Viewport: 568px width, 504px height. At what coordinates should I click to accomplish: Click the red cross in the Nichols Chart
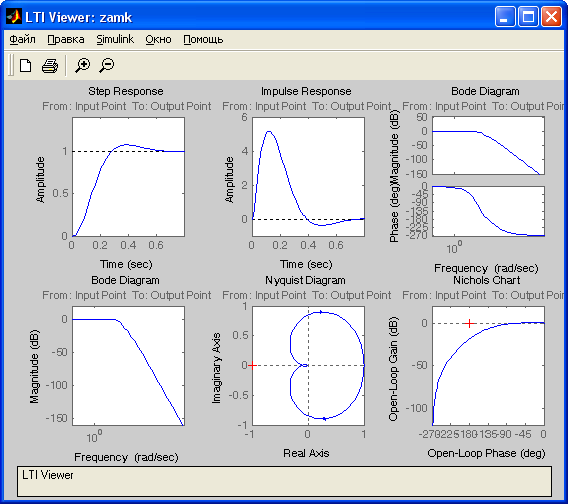coord(469,323)
